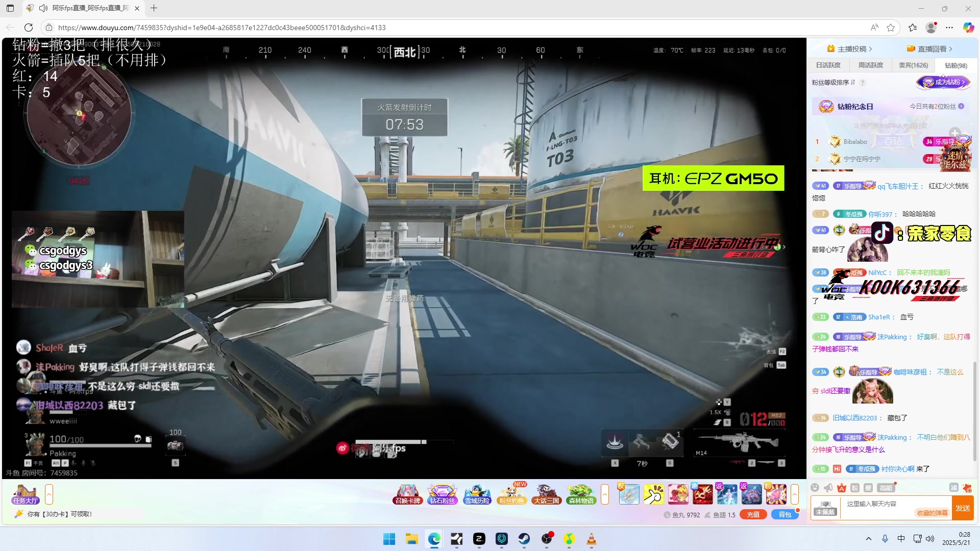Screen dimensions: 980x551
Task: Open the 背包 backpack button
Action: [785, 515]
